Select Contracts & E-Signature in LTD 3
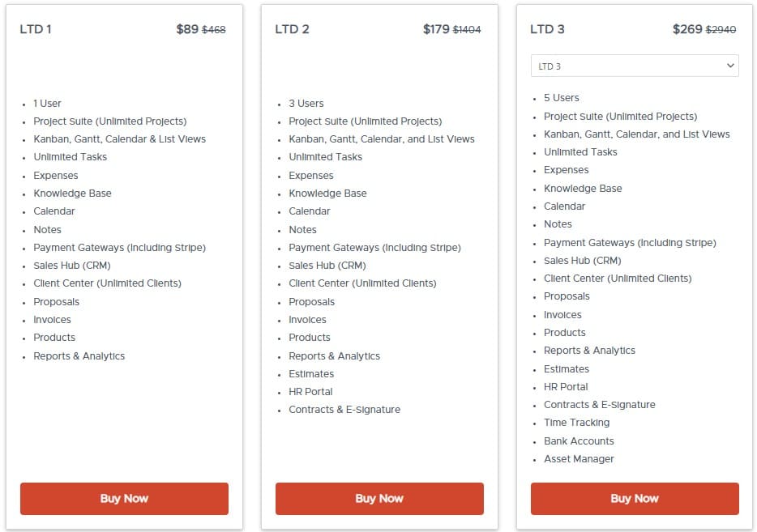 (599, 404)
